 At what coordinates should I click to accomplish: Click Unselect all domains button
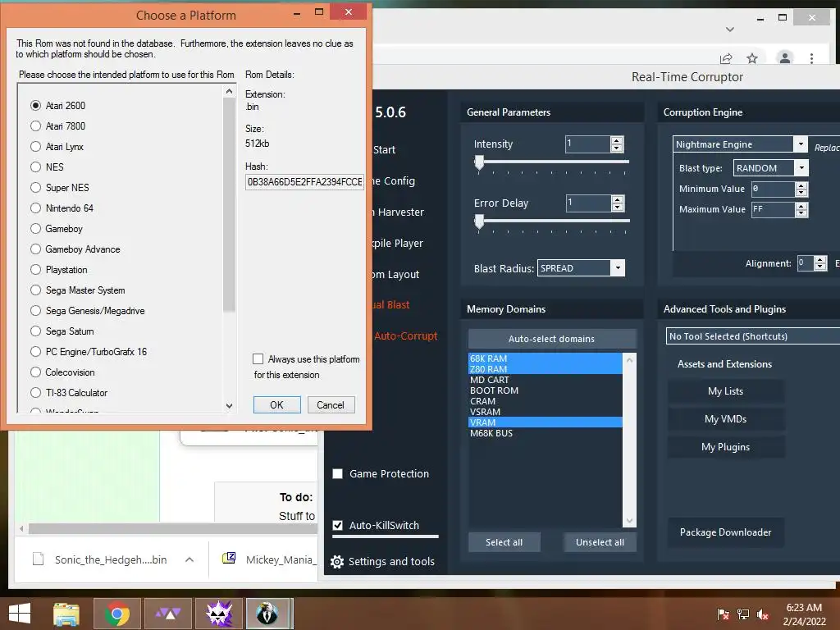[x=600, y=542]
